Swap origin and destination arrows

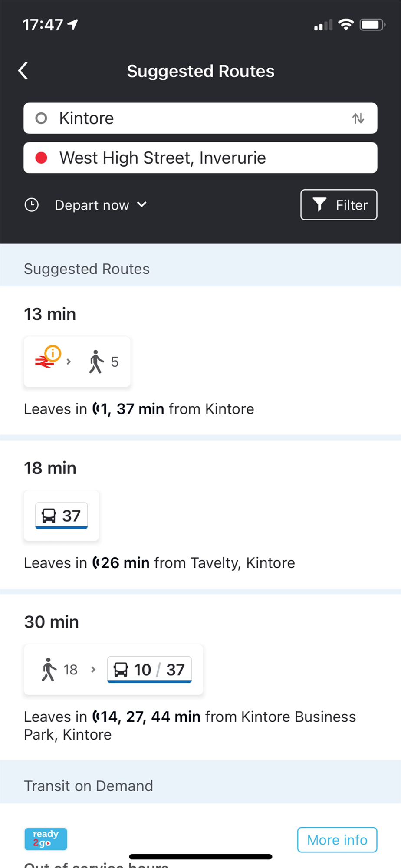pos(358,118)
